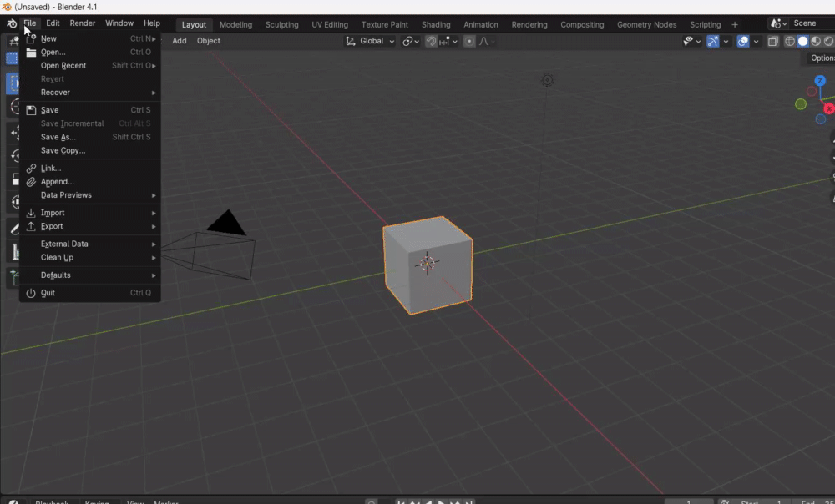
Task: Open the viewport Object menu
Action: click(x=208, y=41)
